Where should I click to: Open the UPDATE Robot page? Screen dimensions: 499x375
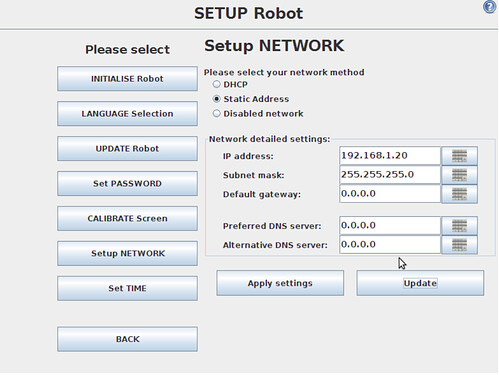(127, 149)
